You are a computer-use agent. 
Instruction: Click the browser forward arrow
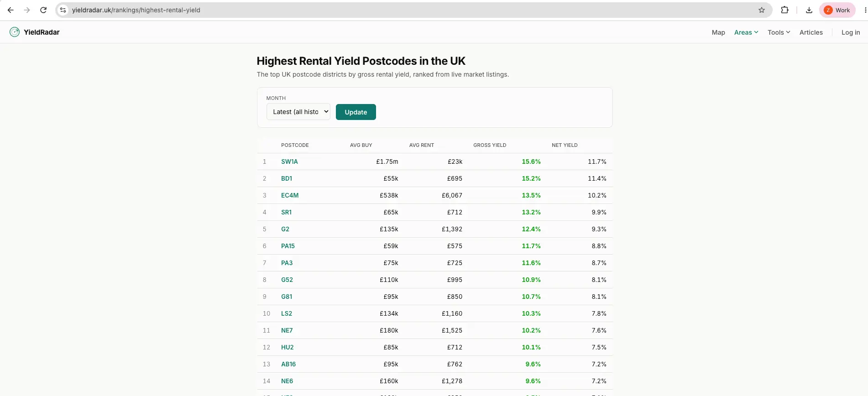pyautogui.click(x=27, y=10)
